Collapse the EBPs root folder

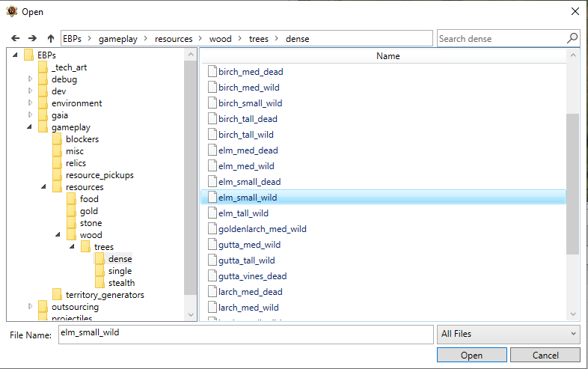tap(15, 55)
